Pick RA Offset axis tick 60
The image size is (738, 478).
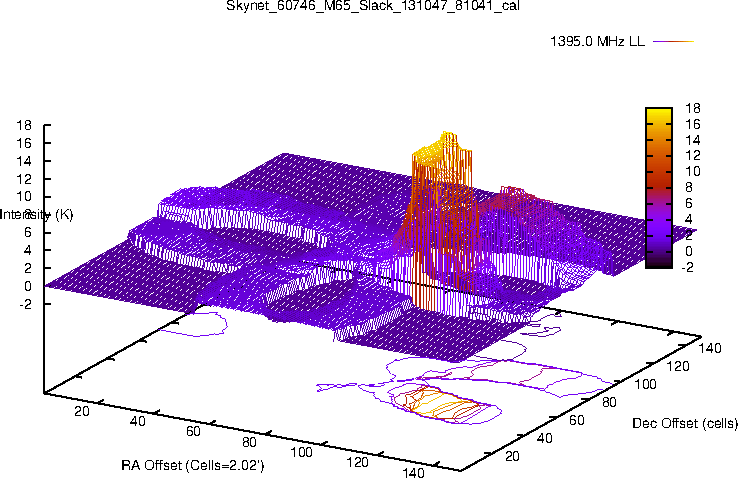[x=193, y=431]
